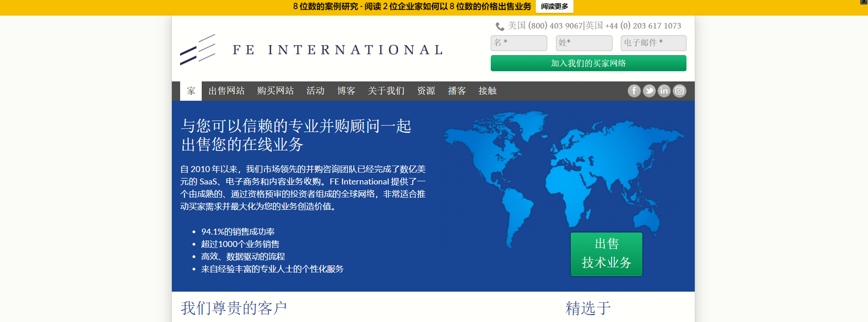The height and width of the screenshot is (322, 868).
Task: Open the 资源 menu item
Action: tap(426, 91)
